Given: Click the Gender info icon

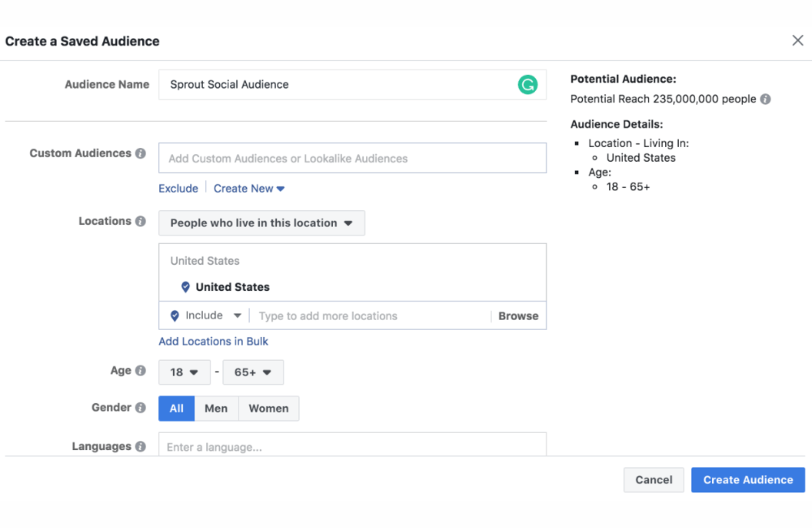Looking at the screenshot, I should [x=140, y=408].
